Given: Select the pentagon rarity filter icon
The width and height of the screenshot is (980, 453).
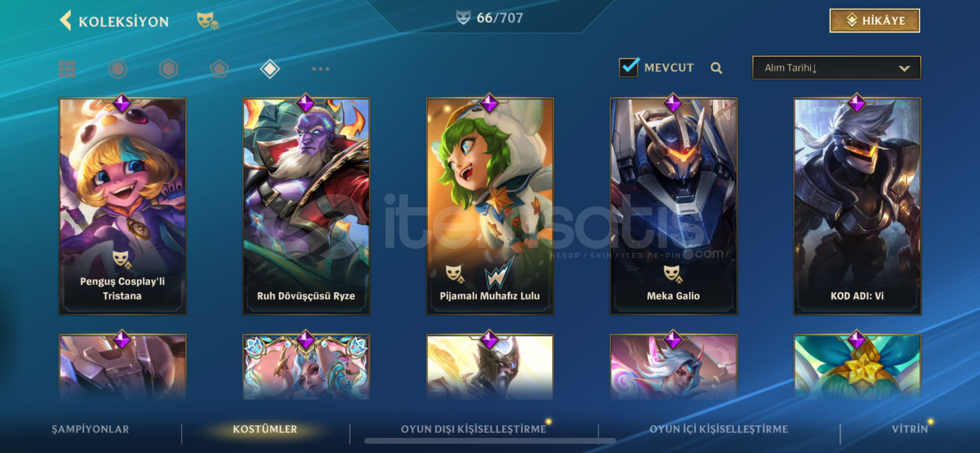Looking at the screenshot, I should pos(219,69).
